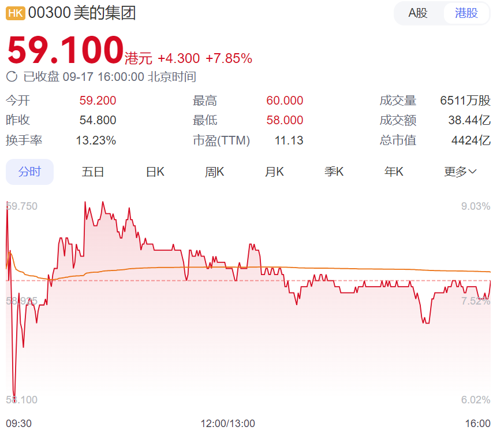Click the 成交额 value 38.44亿
The width and height of the screenshot is (504, 434).
coord(469,120)
